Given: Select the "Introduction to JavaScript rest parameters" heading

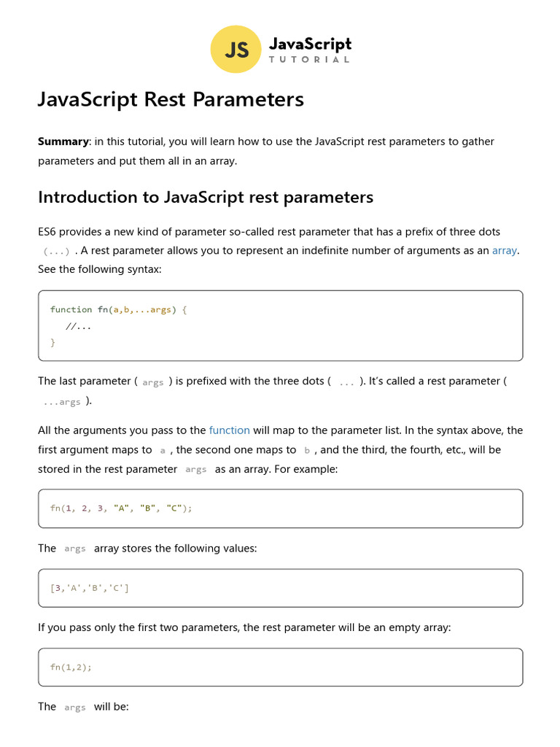Looking at the screenshot, I should (206, 197).
